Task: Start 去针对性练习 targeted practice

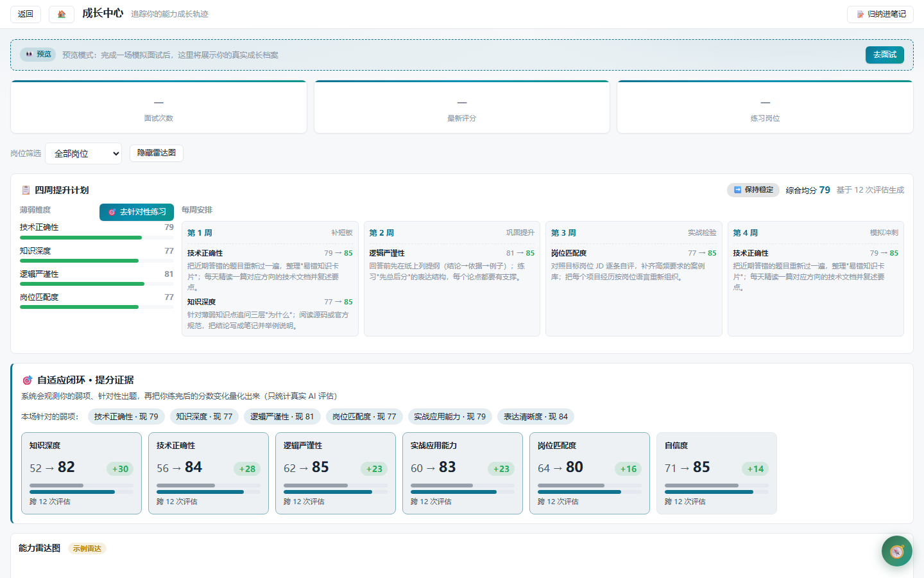Action: pos(137,212)
